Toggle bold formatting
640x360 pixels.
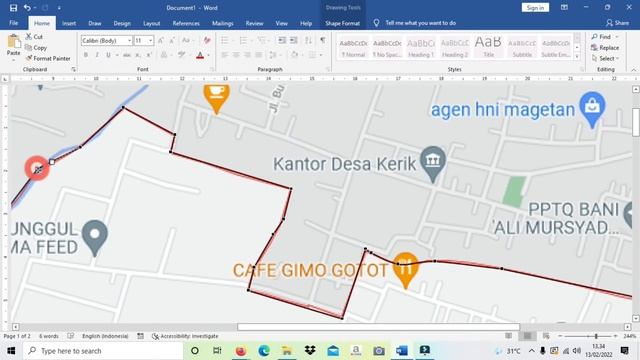pyautogui.click(x=86, y=55)
